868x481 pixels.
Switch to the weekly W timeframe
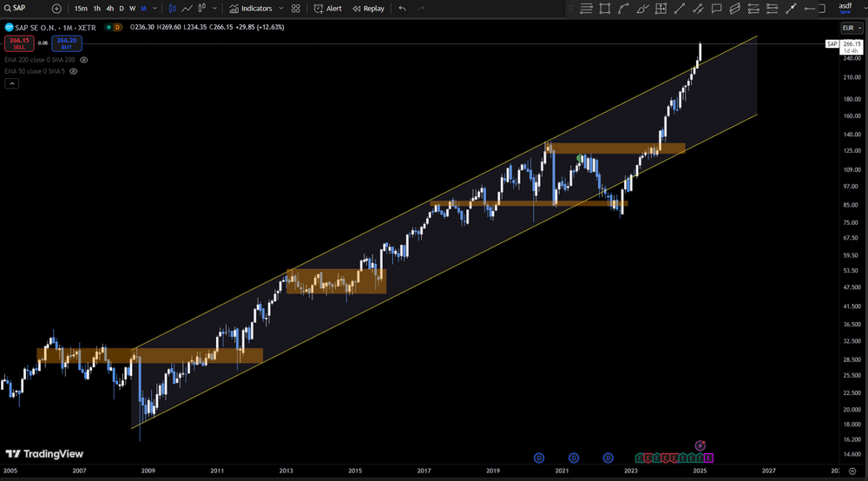coord(132,9)
